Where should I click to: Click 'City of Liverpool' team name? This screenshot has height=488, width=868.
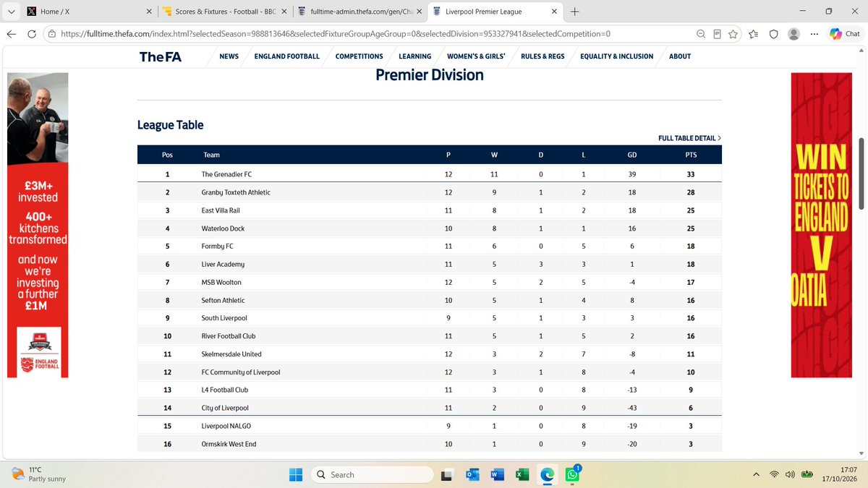(225, 408)
